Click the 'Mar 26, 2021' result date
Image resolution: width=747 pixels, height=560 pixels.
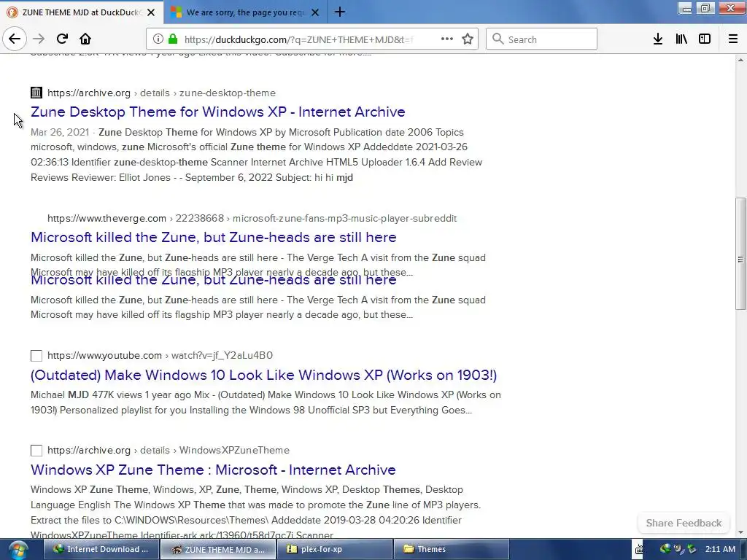pyautogui.click(x=60, y=132)
